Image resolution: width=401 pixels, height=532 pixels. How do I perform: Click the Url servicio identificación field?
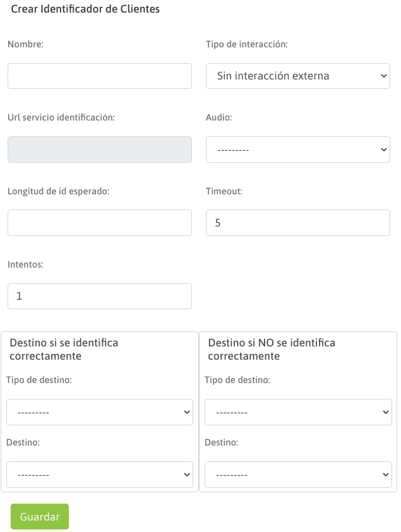click(99, 150)
